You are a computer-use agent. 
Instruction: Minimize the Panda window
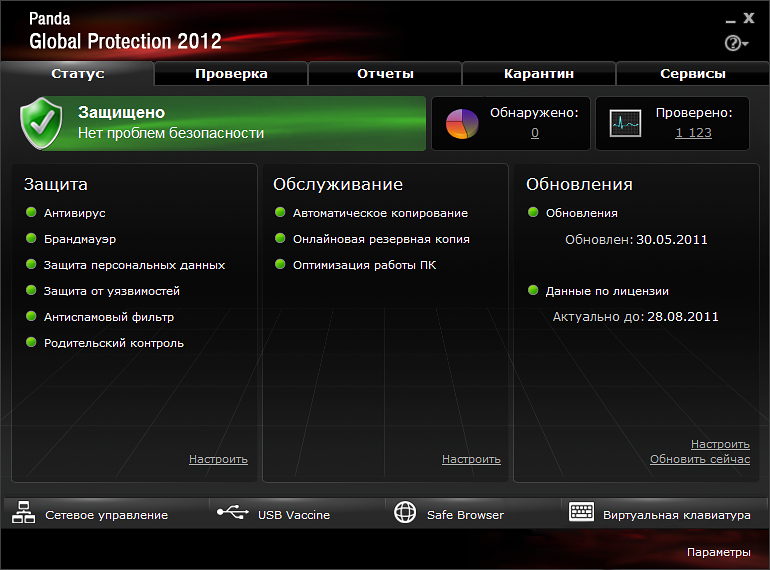pos(731,21)
